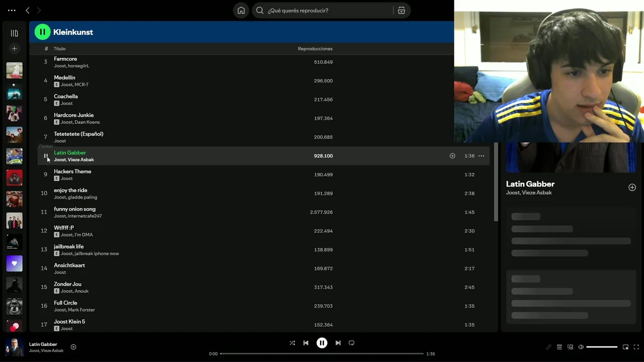Viewport: 644px width, 362px height.
Task: Open Daan Koens artist link
Action: pyautogui.click(x=87, y=122)
